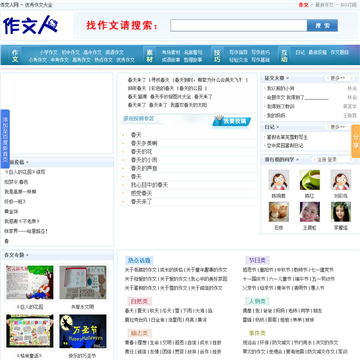Viewport: 360px width, 360px height.
Task: Open the 《巨人的花园》 topic thumbnail
Action: click(x=30, y=282)
